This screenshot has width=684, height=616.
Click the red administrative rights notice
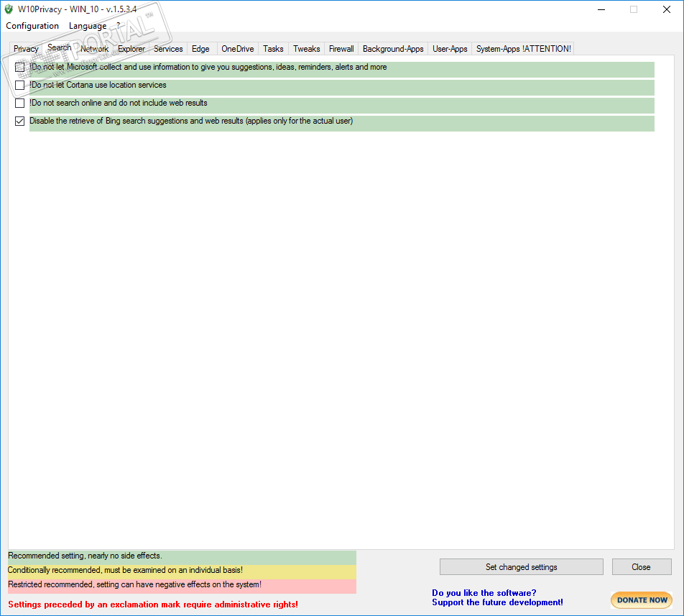(152, 604)
